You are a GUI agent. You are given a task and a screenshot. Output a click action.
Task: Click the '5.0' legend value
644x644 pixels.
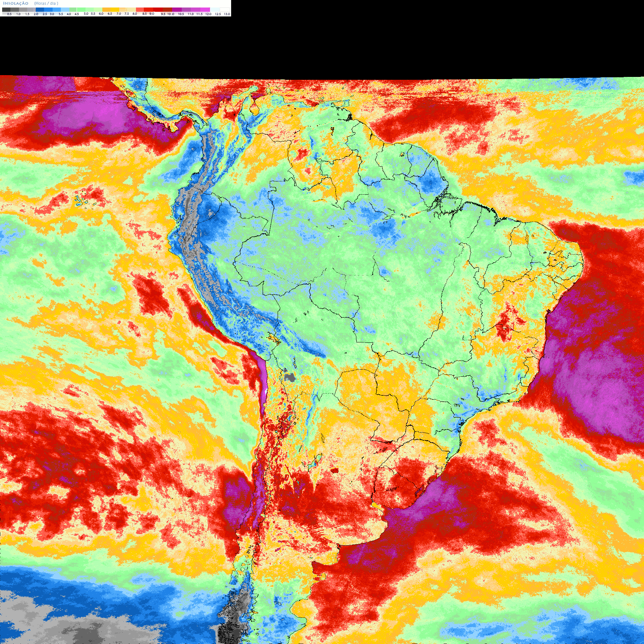(86, 14)
